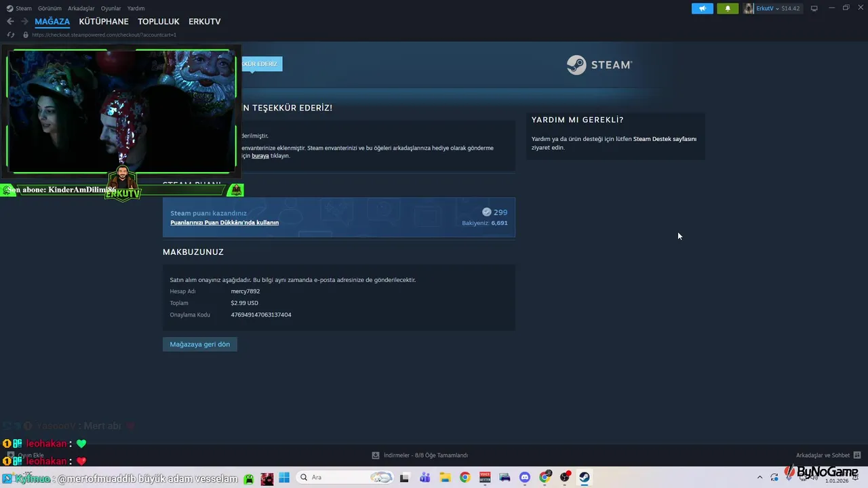Click the downloads icon in status bar
The height and width of the screenshot is (488, 868).
(376, 455)
